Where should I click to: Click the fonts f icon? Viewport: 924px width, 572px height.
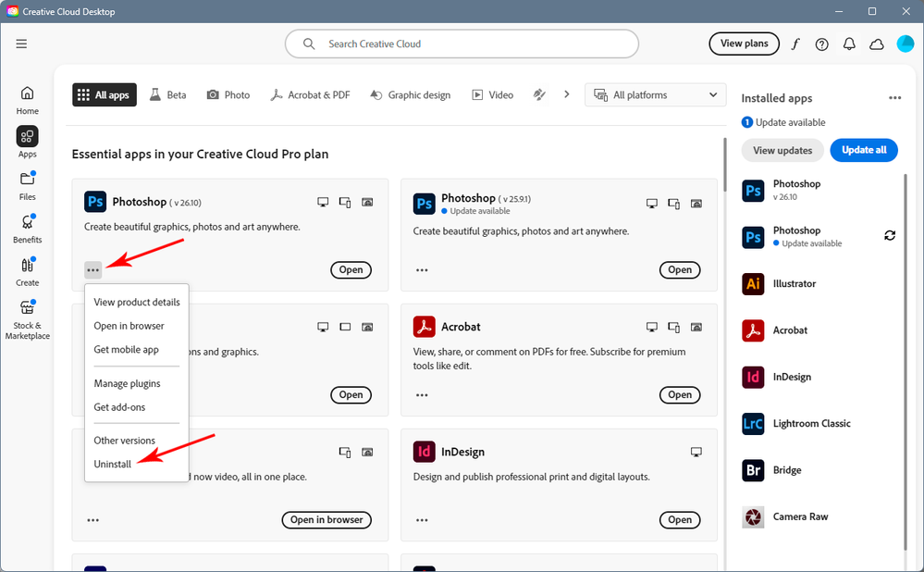[795, 44]
